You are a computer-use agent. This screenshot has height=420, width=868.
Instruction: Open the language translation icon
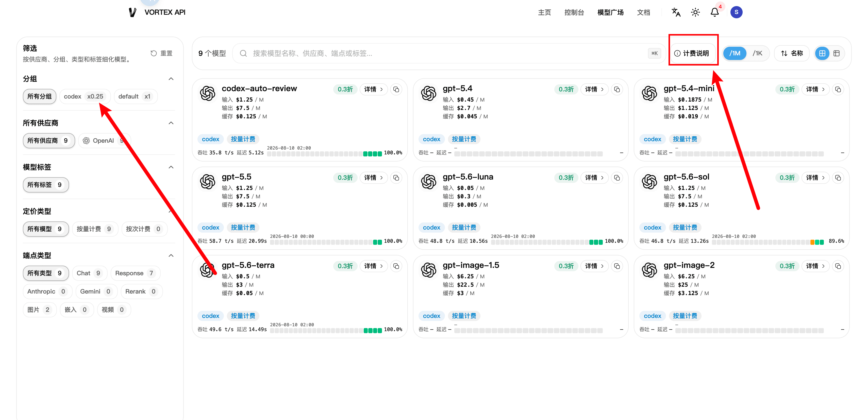click(676, 12)
